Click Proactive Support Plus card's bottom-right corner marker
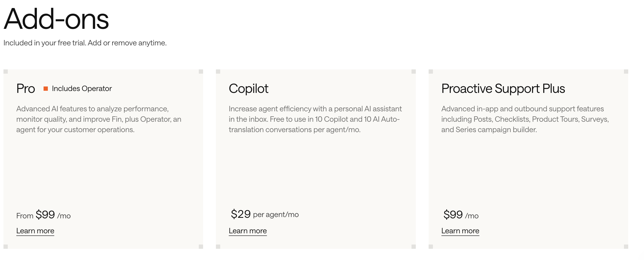 pos(626,247)
